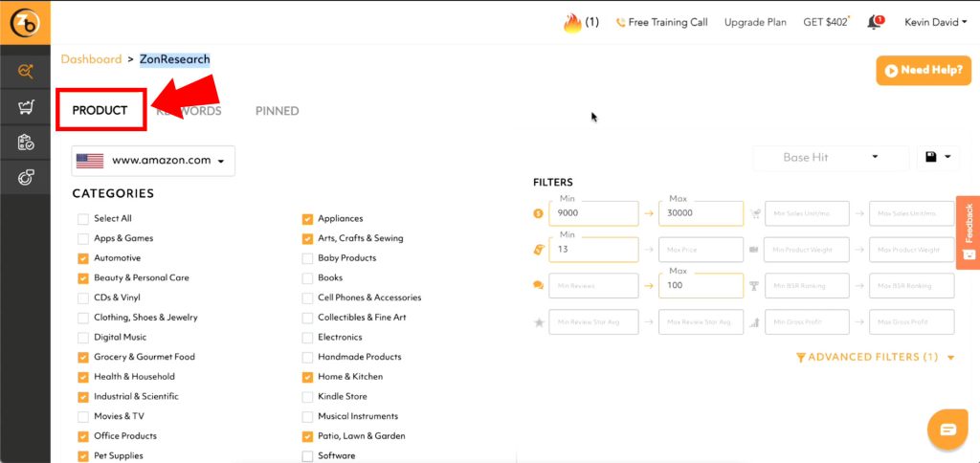Expand the Base Hit preset dropdown
This screenshot has height=463, width=980.
coord(830,158)
